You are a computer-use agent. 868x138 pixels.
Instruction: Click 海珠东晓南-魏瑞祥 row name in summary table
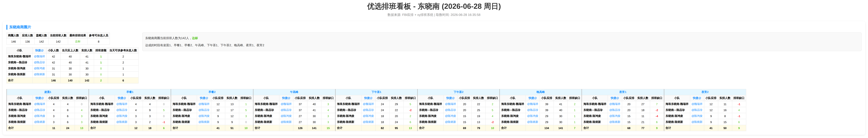[19, 56]
